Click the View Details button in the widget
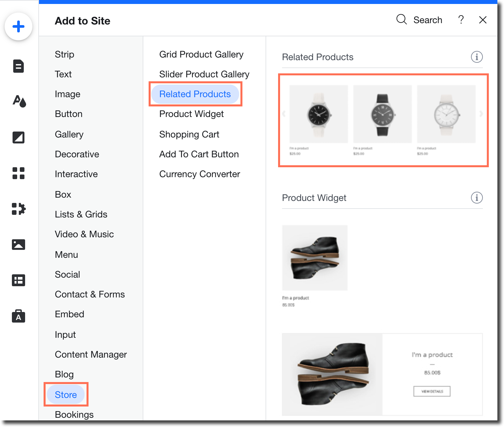The width and height of the screenshot is (504, 427). tap(432, 391)
